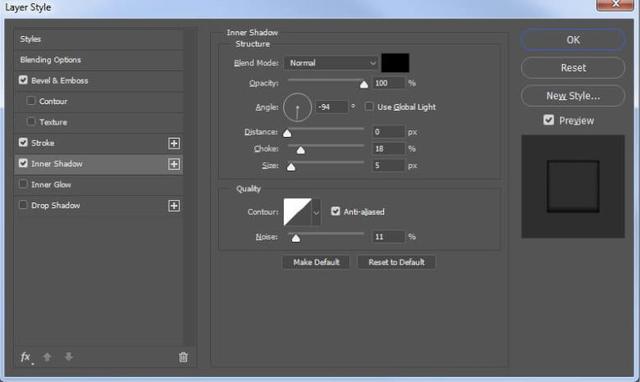The image size is (640, 382).
Task: Select the Stroke entry
Action: (43, 143)
